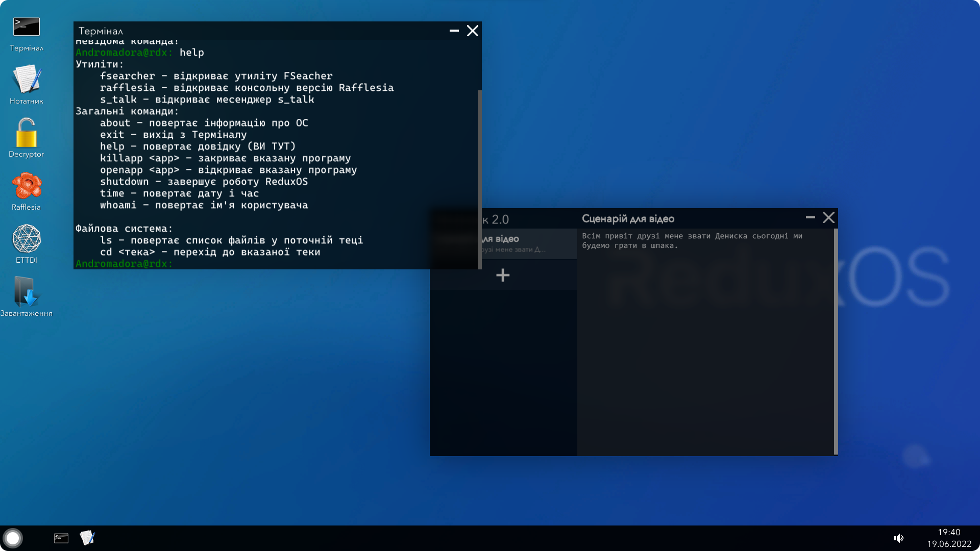Minimize the Термінал window
This screenshot has height=551, width=980.
(x=454, y=31)
